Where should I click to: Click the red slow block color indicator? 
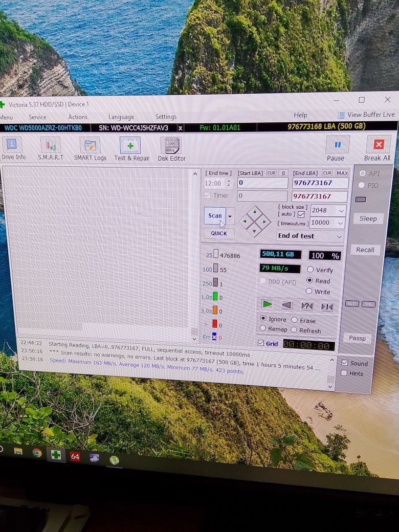(215, 324)
